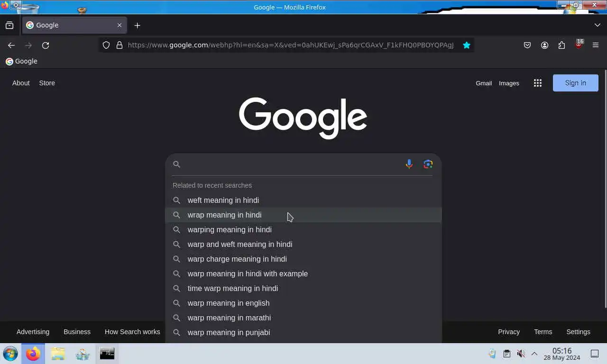Choose warp meaning in marathi suggestion
The image size is (607, 364).
click(303, 318)
